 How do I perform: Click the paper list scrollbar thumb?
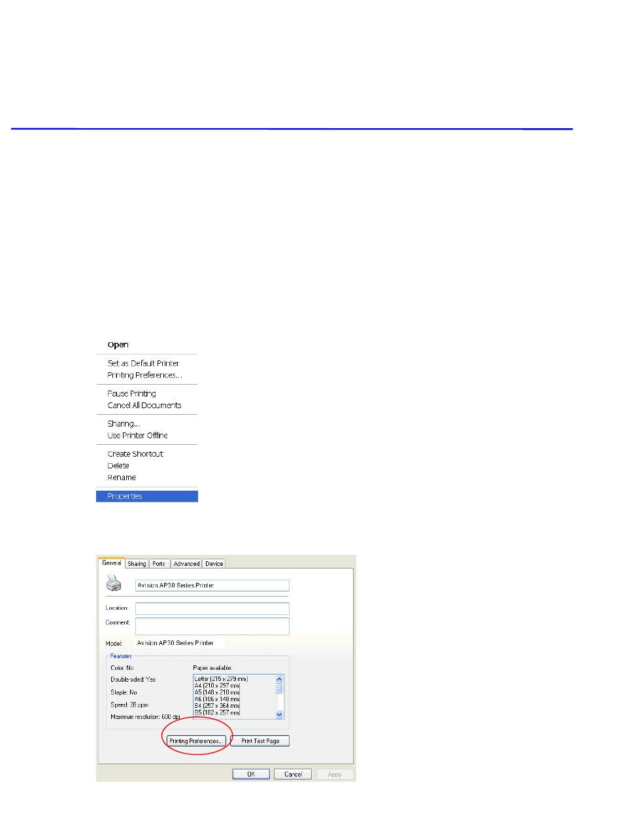tap(280, 688)
